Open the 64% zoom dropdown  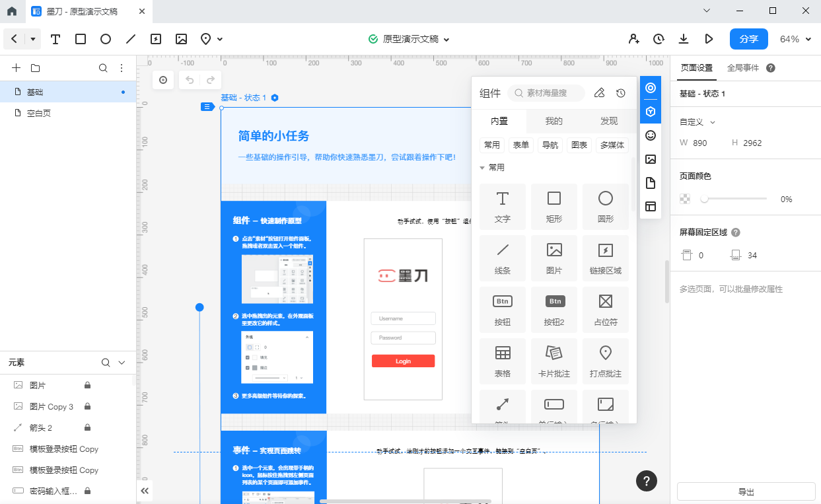pyautogui.click(x=797, y=39)
